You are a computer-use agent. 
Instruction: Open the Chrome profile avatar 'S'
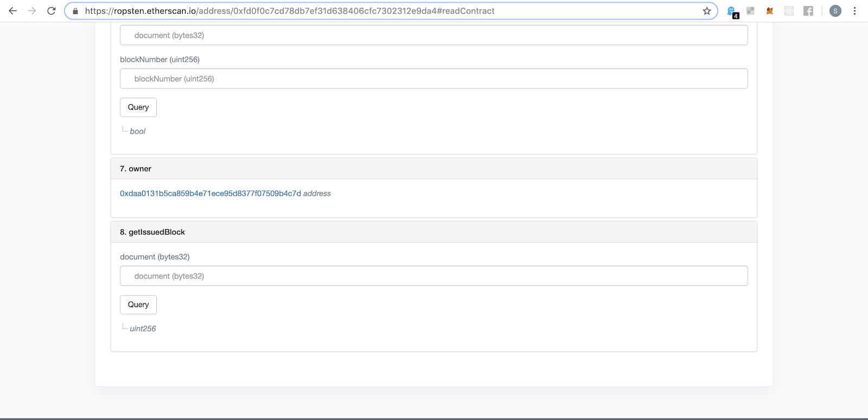(835, 11)
